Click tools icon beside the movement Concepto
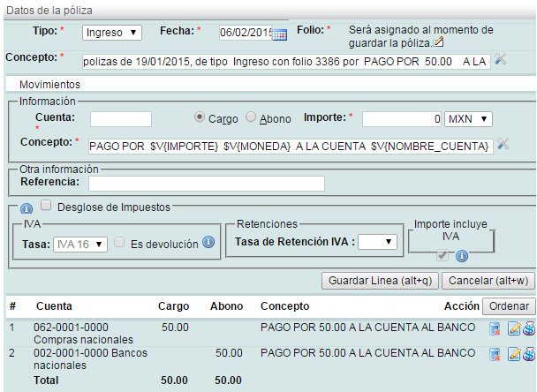Image resolution: width=537 pixels, height=392 pixels. [x=503, y=144]
